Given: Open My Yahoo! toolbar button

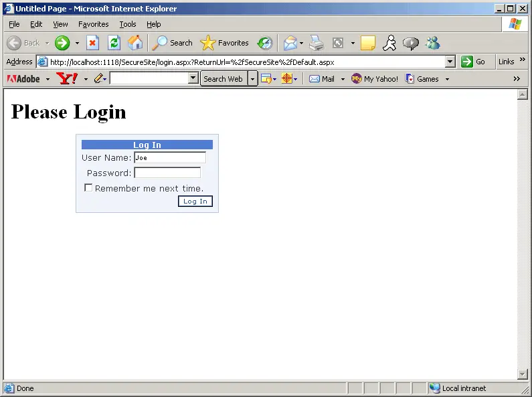Looking at the screenshot, I should click(375, 79).
